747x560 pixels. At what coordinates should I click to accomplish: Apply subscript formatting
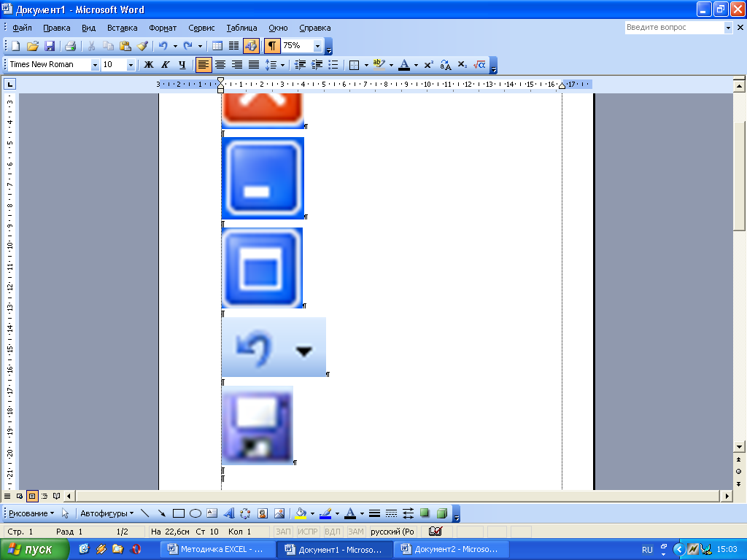click(462, 65)
